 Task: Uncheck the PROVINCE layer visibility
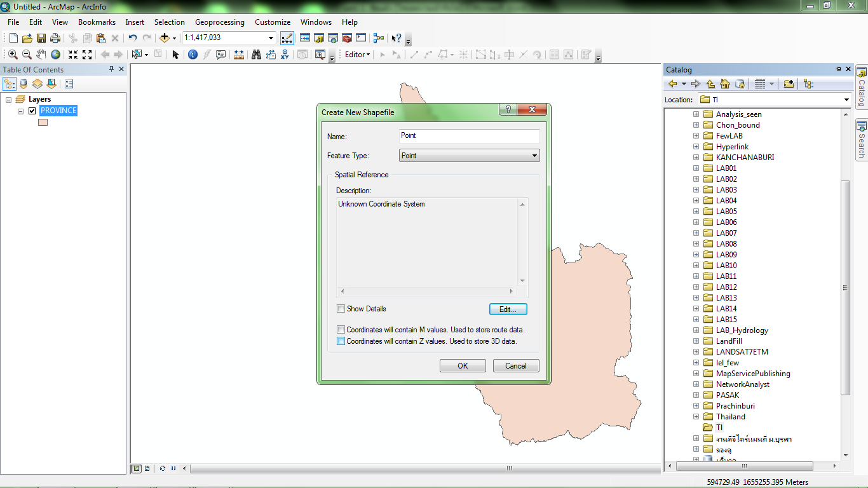pos(31,110)
